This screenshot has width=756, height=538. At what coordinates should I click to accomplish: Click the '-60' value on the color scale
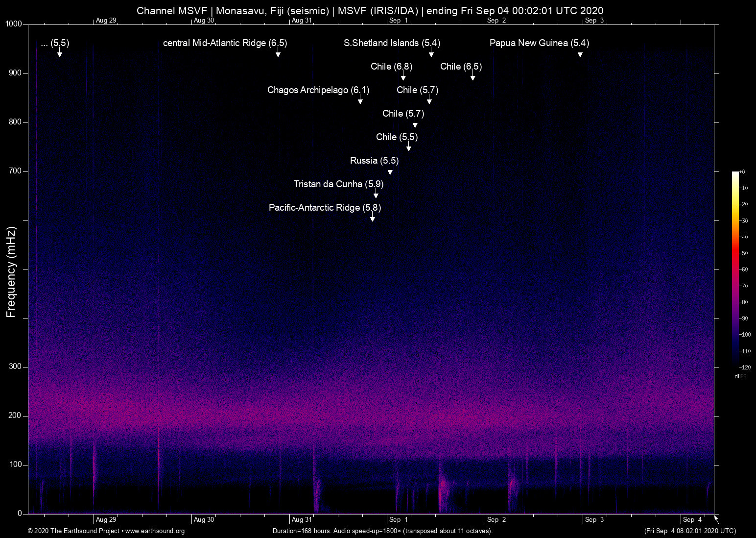(x=744, y=269)
